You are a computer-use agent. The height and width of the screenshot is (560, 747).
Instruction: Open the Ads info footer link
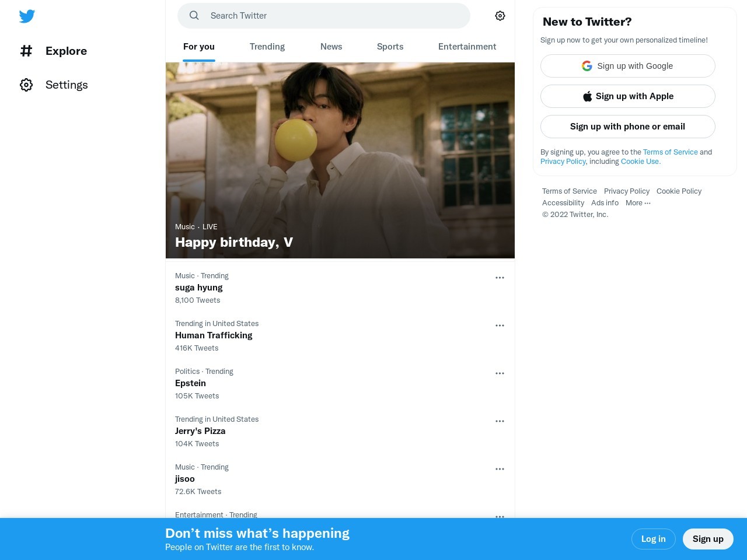tap(605, 203)
